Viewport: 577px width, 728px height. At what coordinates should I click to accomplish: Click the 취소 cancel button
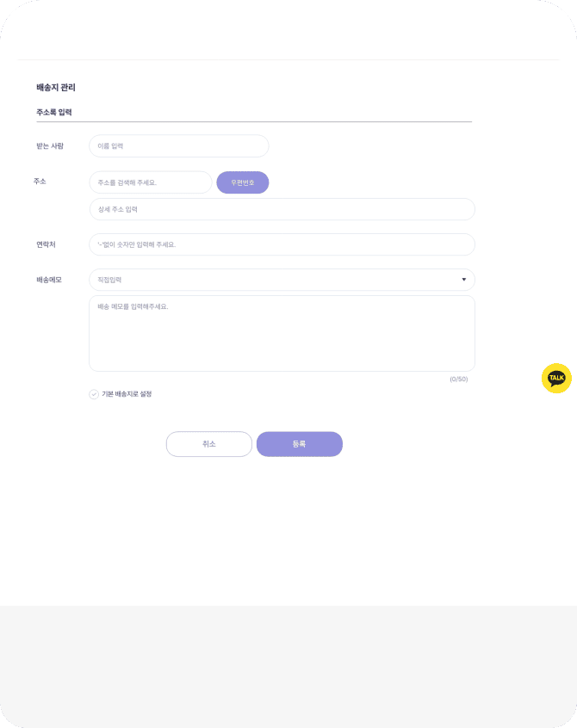(209, 444)
